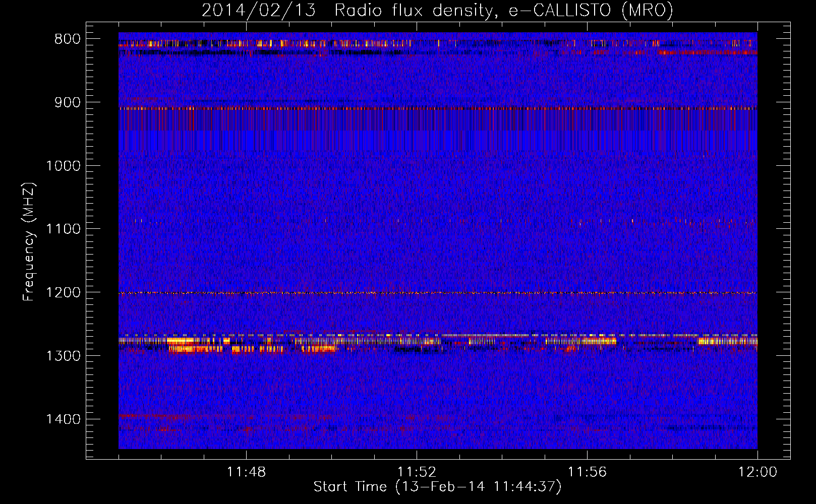The width and height of the screenshot is (816, 504).
Task: Click the 11:56 time tick label
Action: tap(587, 472)
